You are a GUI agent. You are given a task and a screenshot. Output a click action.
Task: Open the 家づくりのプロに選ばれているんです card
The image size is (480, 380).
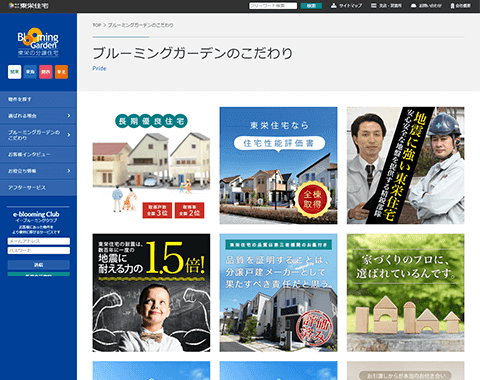[405, 293]
